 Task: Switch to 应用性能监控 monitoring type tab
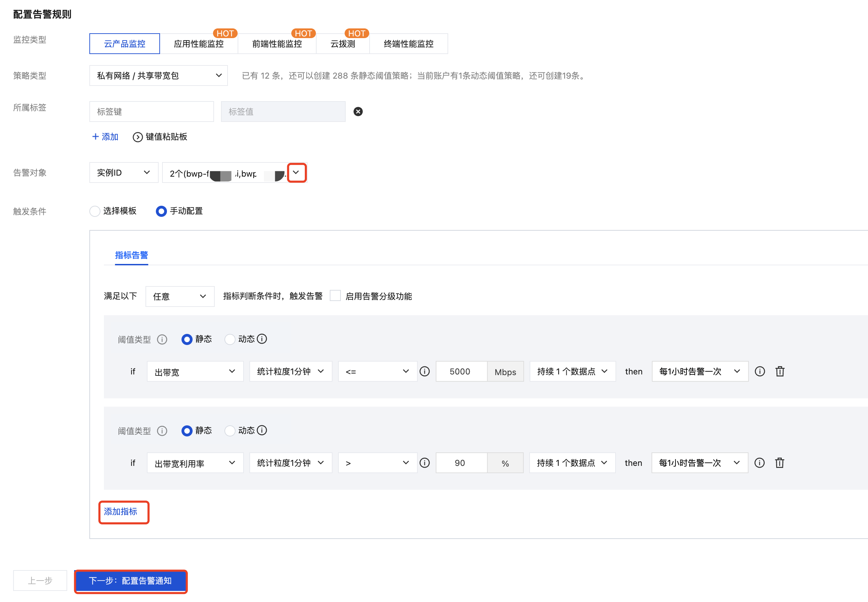(x=199, y=44)
